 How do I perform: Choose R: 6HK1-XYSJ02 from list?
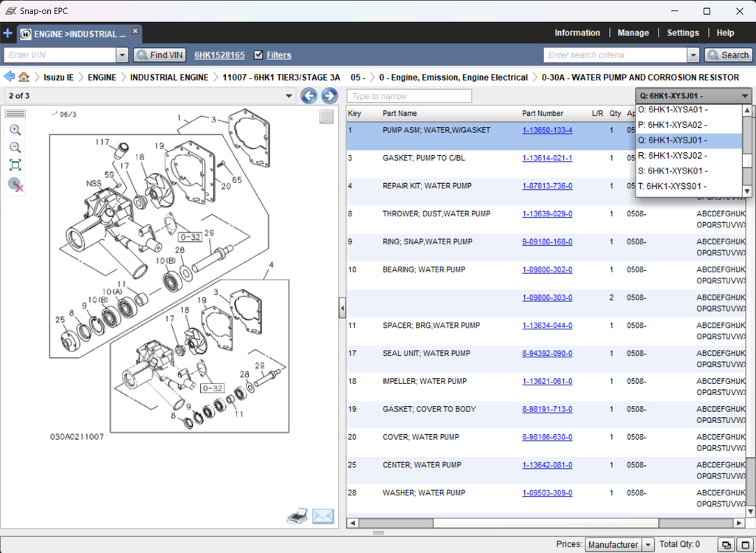pos(689,156)
